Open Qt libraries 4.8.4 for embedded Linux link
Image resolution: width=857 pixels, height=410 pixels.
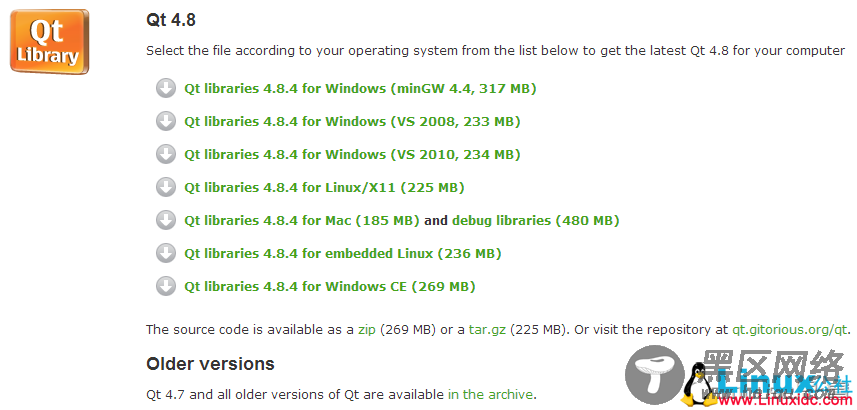click(343, 254)
